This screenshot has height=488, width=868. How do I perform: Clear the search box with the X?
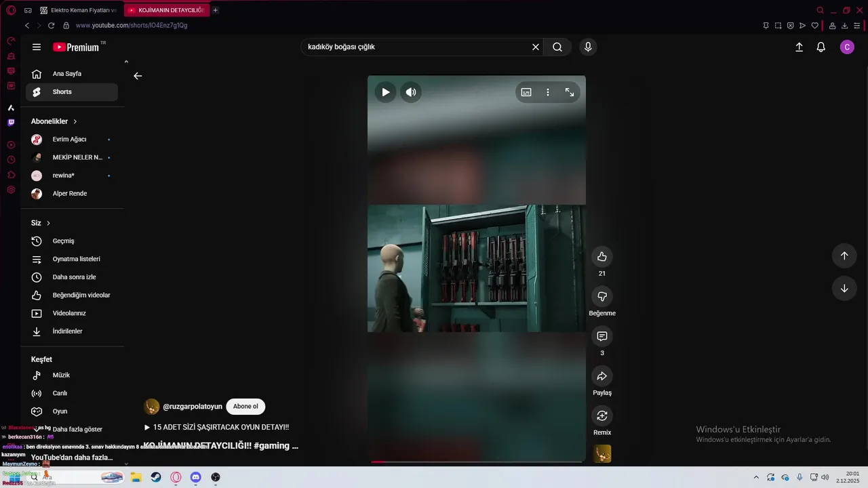[536, 47]
